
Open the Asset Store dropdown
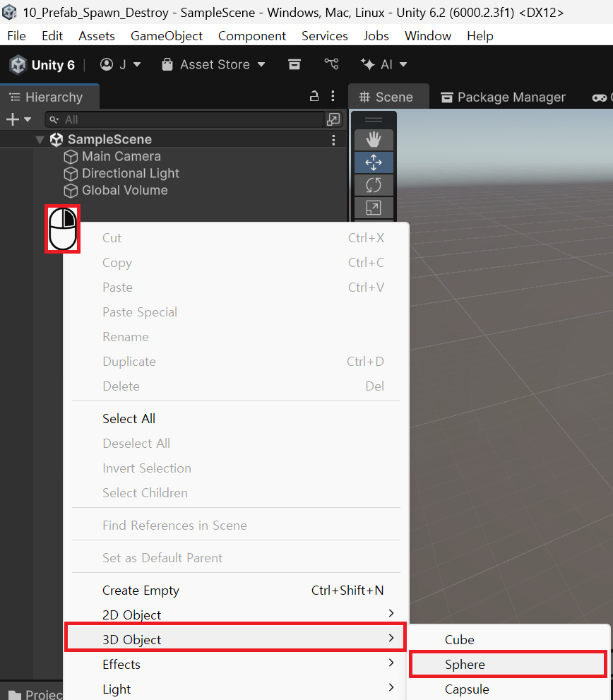pos(213,65)
